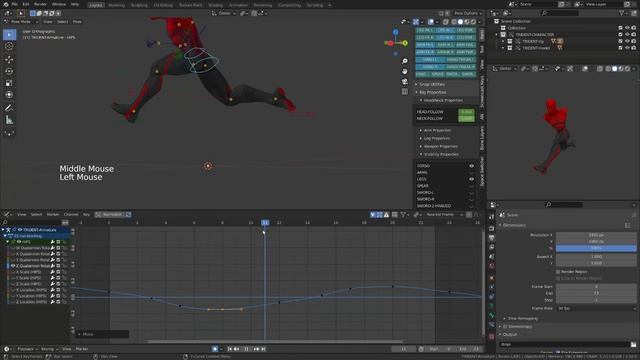Click Resolution X field

click(x=596, y=235)
